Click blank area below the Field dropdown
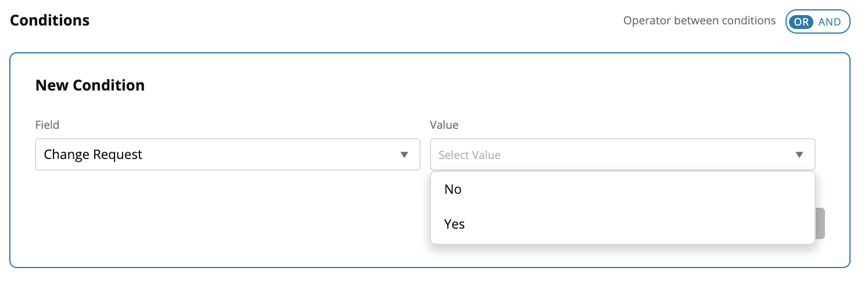 click(x=227, y=215)
